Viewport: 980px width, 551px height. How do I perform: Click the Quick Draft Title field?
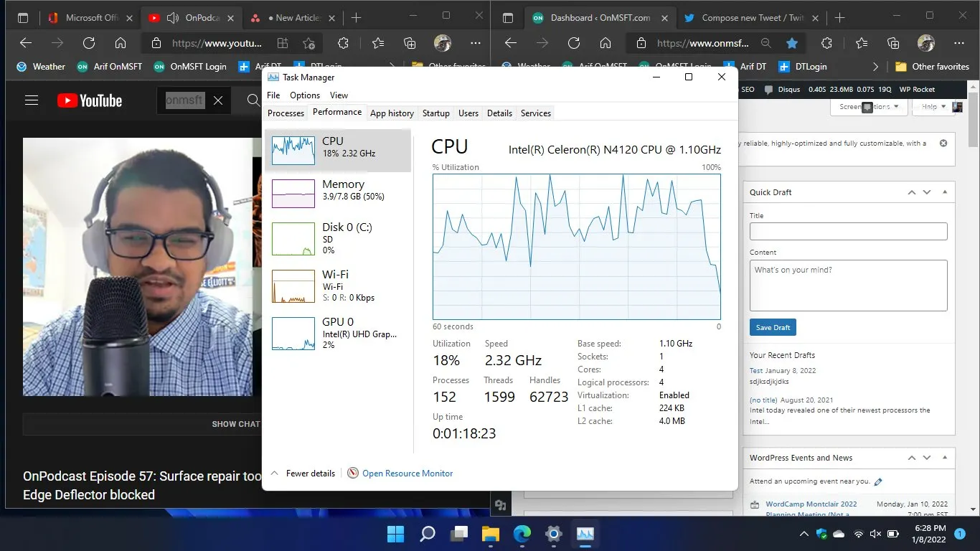point(848,231)
